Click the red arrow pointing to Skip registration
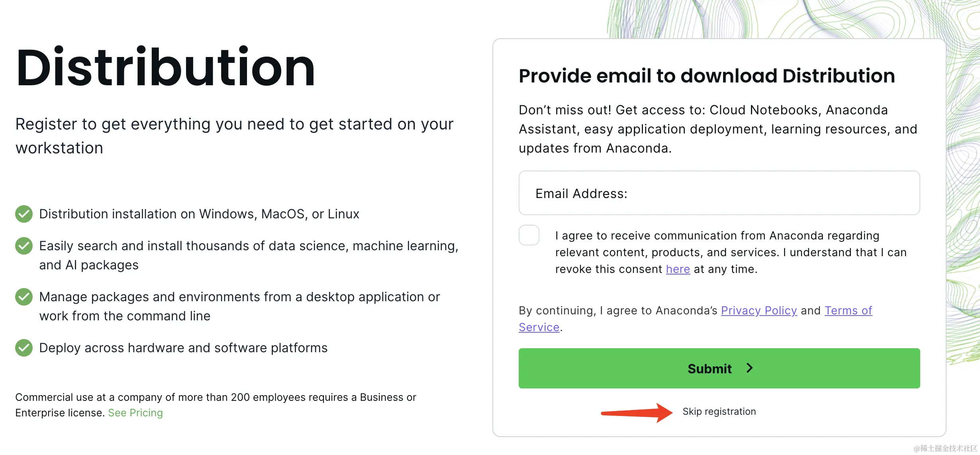Screen dimensions: 980x455 637,412
